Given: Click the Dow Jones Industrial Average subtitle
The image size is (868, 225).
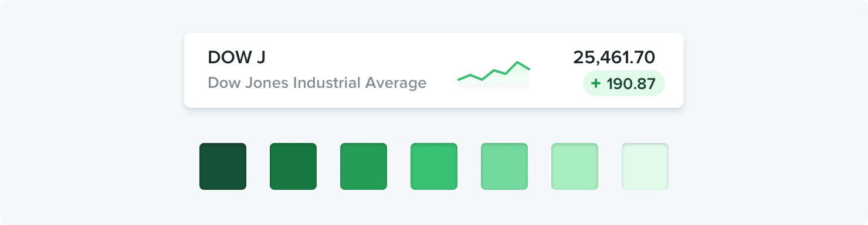Looking at the screenshot, I should (317, 83).
